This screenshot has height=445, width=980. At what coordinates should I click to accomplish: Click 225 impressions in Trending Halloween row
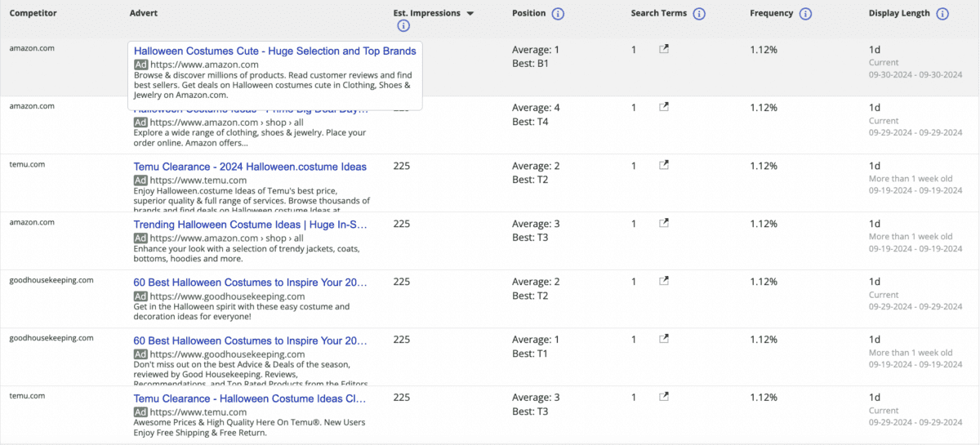(401, 224)
